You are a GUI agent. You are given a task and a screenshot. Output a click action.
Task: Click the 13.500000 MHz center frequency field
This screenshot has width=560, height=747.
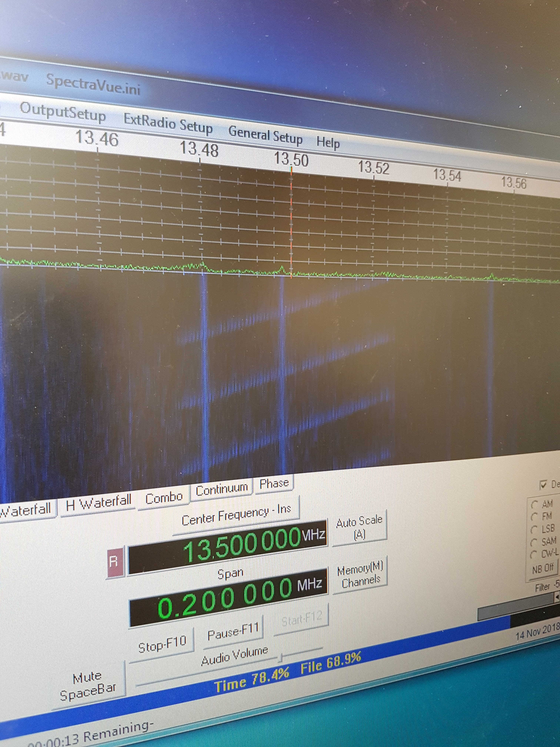(x=228, y=548)
